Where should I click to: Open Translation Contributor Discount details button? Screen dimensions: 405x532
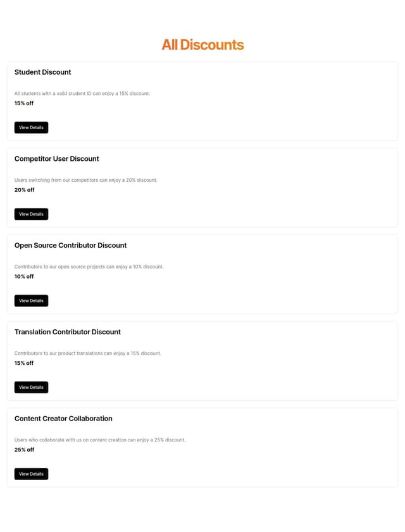[31, 387]
